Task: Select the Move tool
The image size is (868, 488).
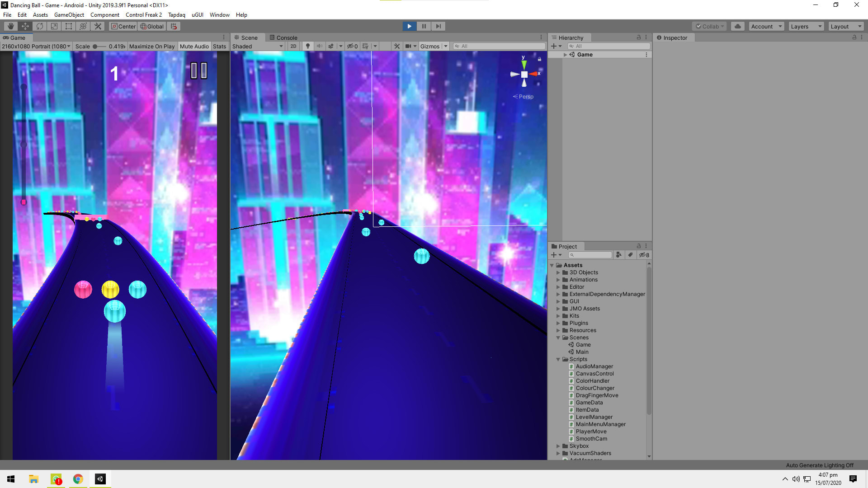Action: point(25,26)
